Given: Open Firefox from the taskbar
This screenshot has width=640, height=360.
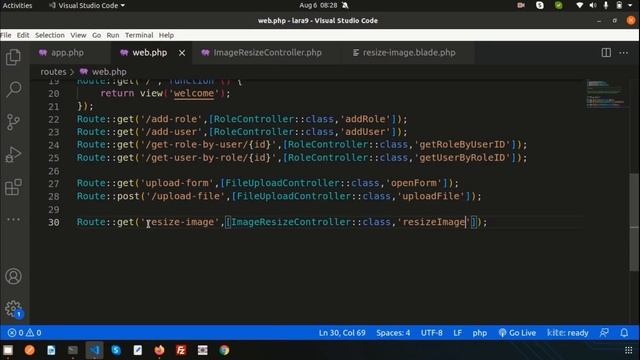Looking at the screenshot, I should pyautogui.click(x=159, y=350).
